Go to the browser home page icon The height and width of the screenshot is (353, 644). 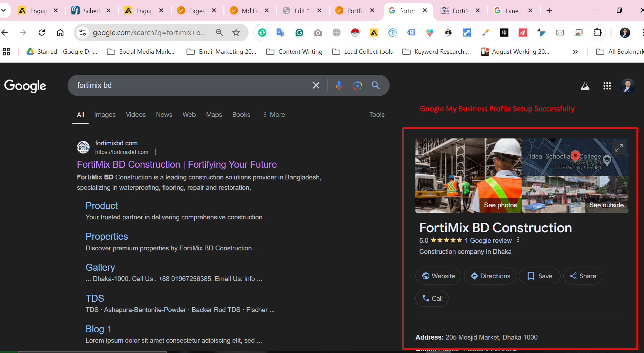tap(60, 33)
